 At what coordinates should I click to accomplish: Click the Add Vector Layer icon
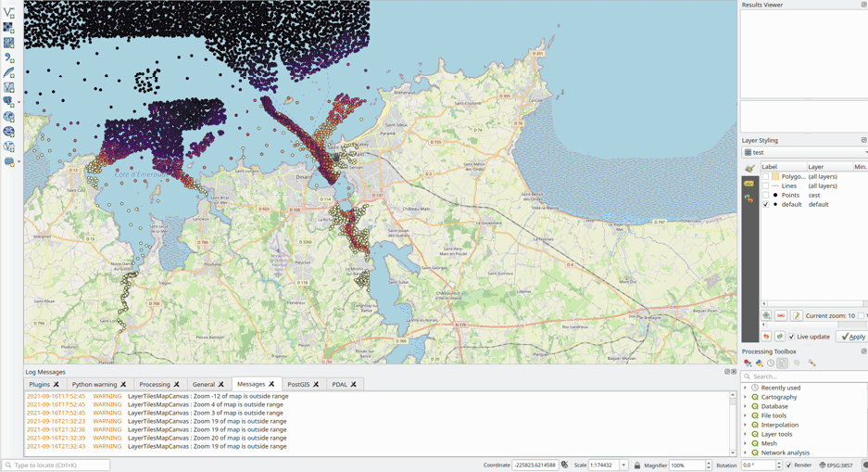tap(9, 11)
